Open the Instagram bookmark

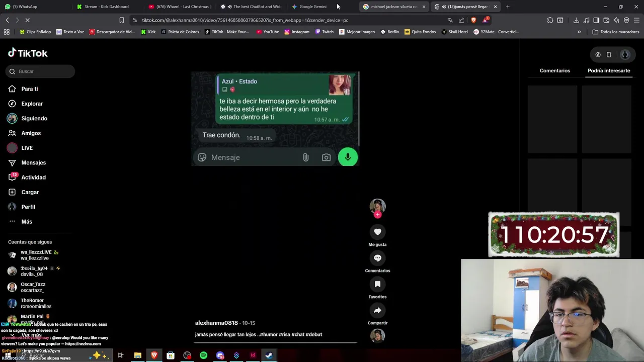pos(297,32)
